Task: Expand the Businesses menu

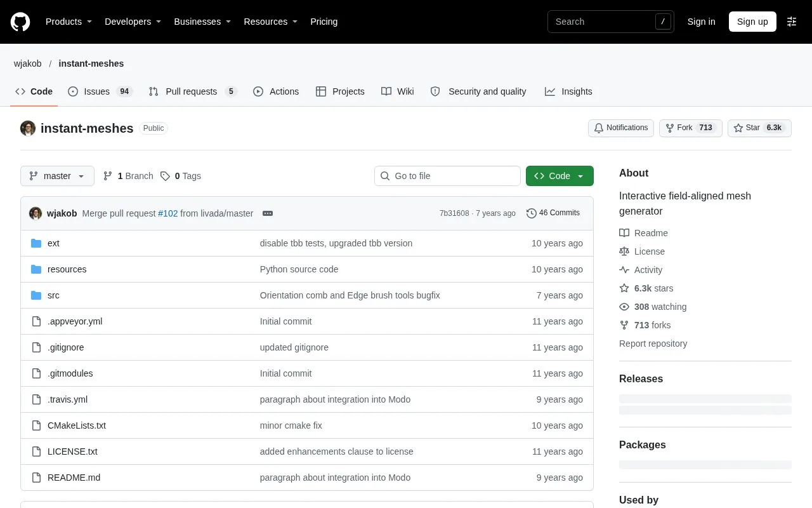Action: (x=202, y=22)
